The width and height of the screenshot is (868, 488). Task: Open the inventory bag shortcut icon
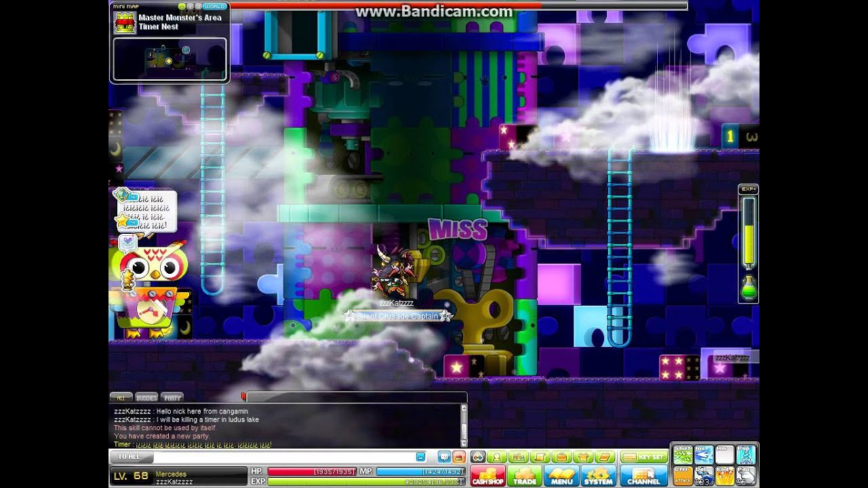point(561,457)
